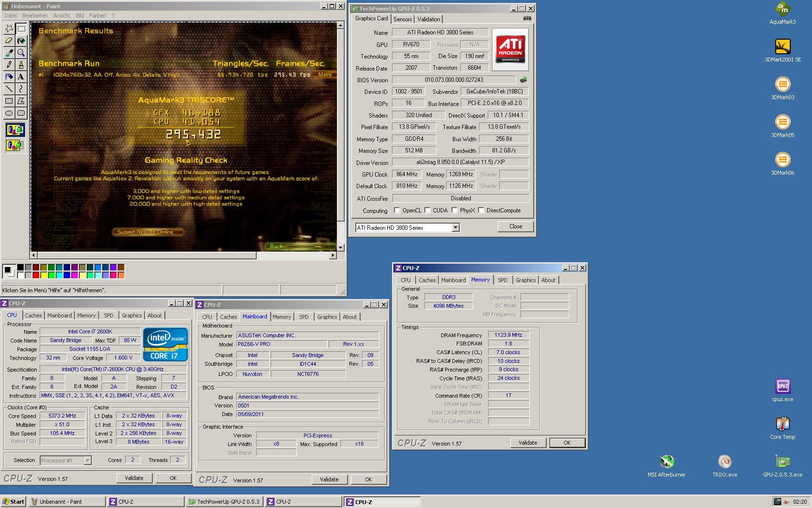Select the Rounded Rectangle tool
812x508 pixels.
pos(21,113)
